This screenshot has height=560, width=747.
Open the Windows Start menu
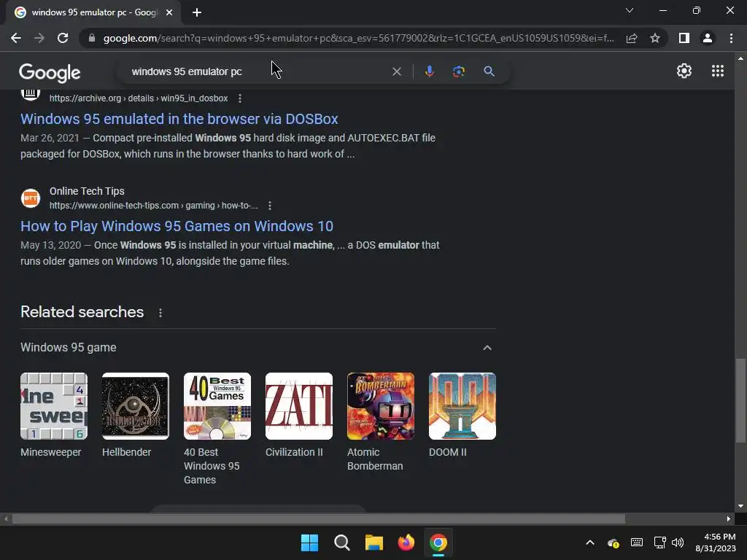[309, 542]
